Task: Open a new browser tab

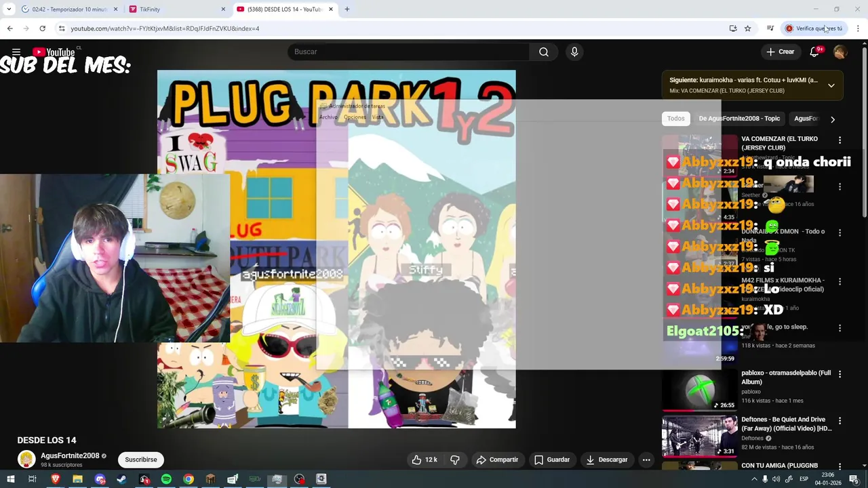Action: point(347,9)
